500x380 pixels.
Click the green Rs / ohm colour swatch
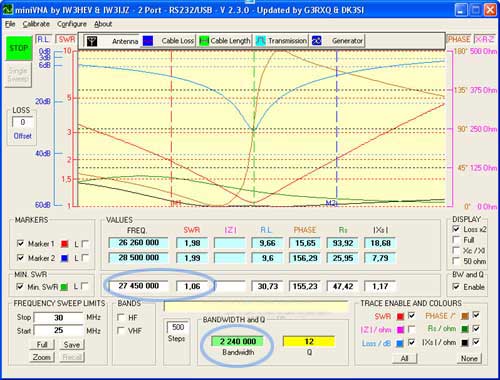[464, 329]
